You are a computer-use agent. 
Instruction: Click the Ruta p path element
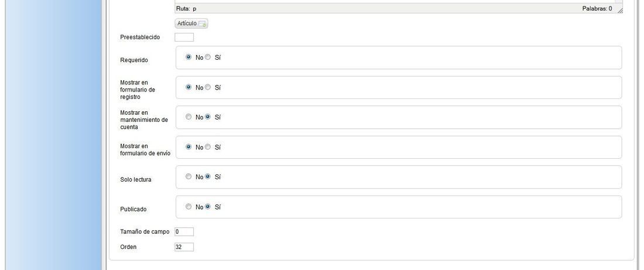(195, 9)
